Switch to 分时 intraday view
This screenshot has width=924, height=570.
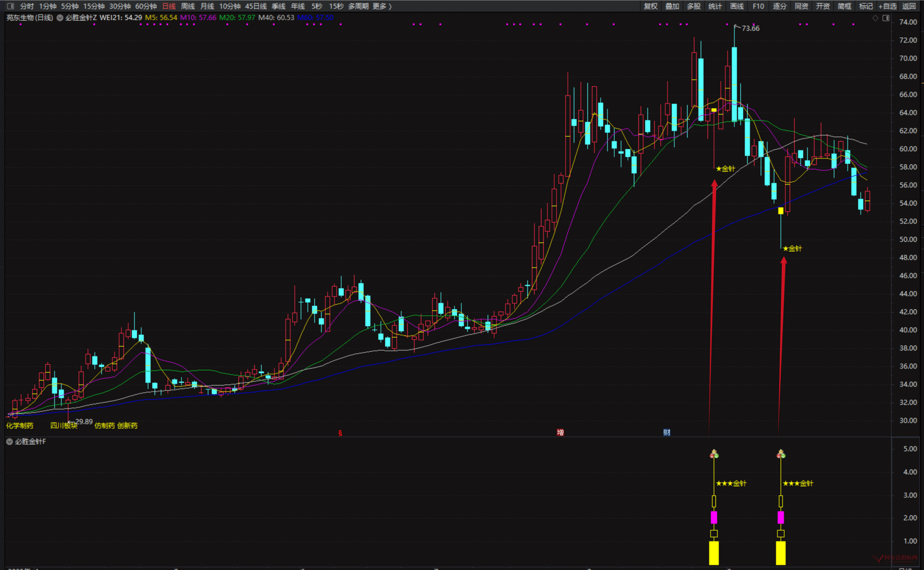point(27,6)
